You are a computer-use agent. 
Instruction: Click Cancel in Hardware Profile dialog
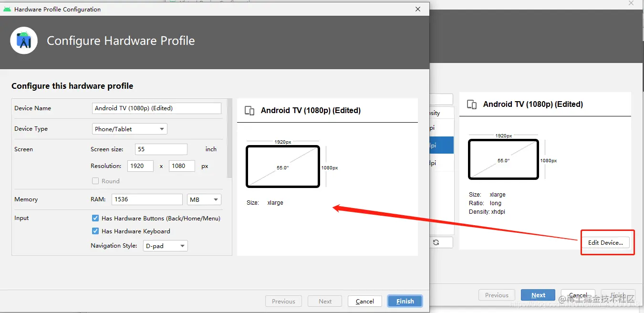point(365,301)
